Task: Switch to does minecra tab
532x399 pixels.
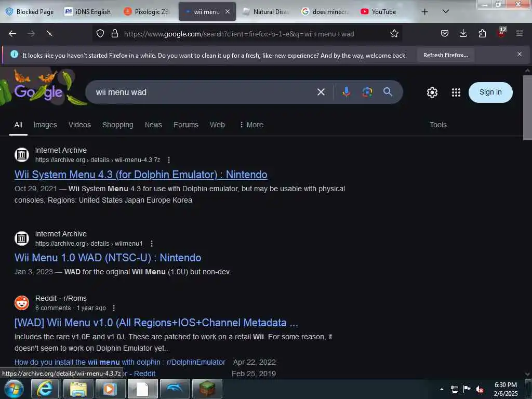Action: coord(325,12)
